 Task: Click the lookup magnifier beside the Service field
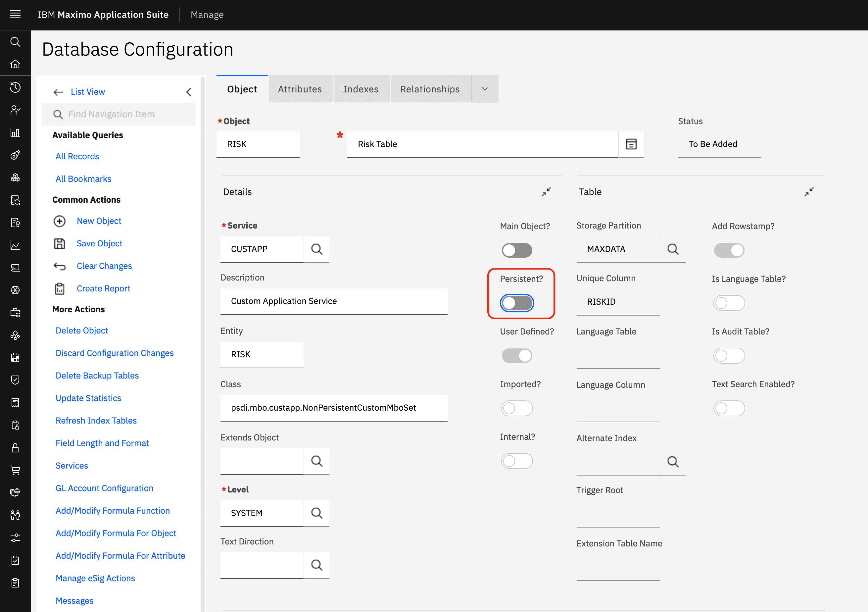317,249
